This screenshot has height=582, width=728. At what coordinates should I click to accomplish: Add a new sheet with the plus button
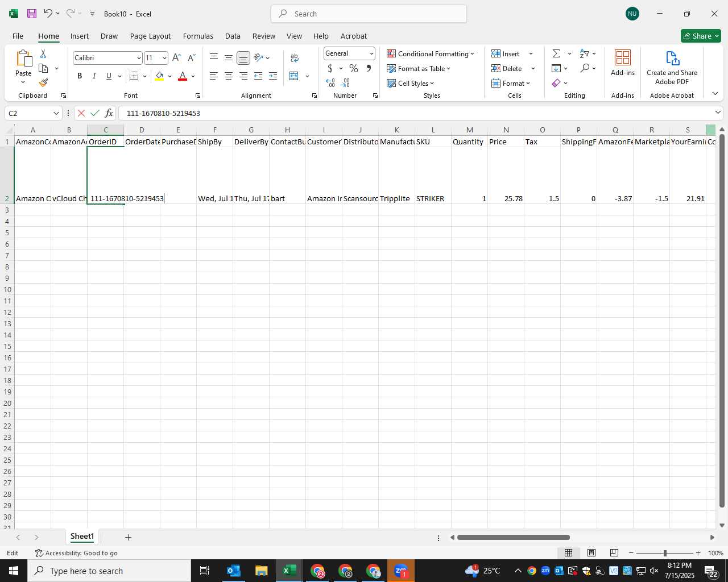click(x=128, y=537)
